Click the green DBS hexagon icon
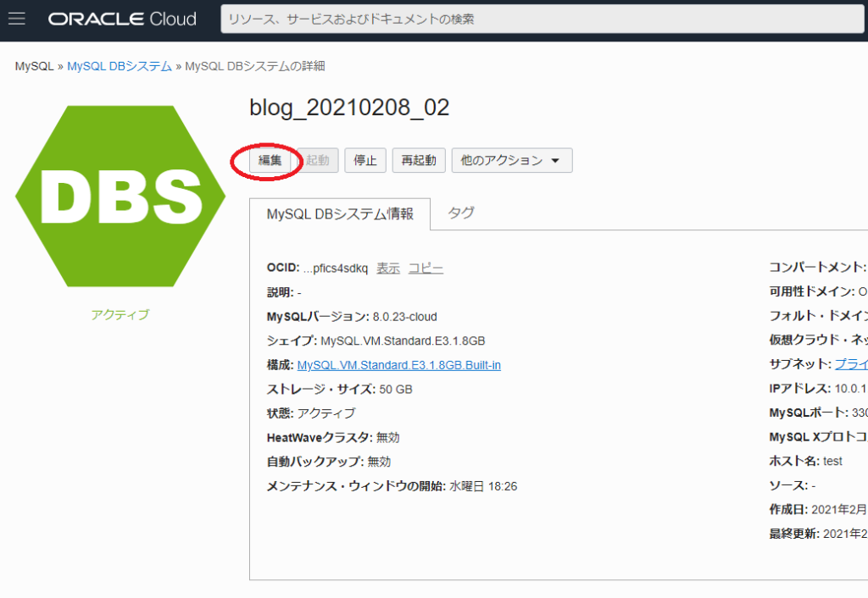This screenshot has width=868, height=598. coord(120,197)
